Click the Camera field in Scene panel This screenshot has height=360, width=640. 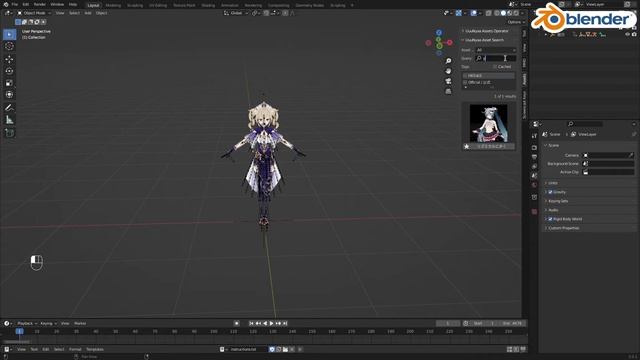coord(608,155)
